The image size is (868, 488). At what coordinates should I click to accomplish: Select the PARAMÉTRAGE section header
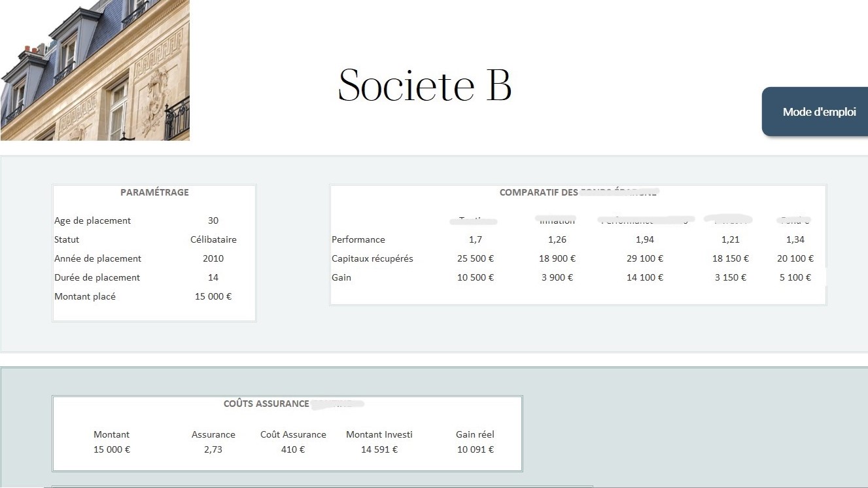coord(154,192)
